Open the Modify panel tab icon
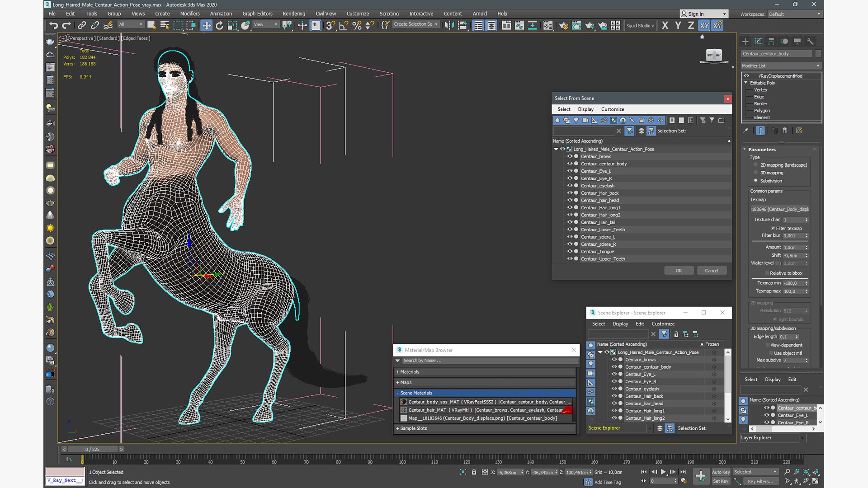This screenshot has width=868, height=488. click(758, 41)
